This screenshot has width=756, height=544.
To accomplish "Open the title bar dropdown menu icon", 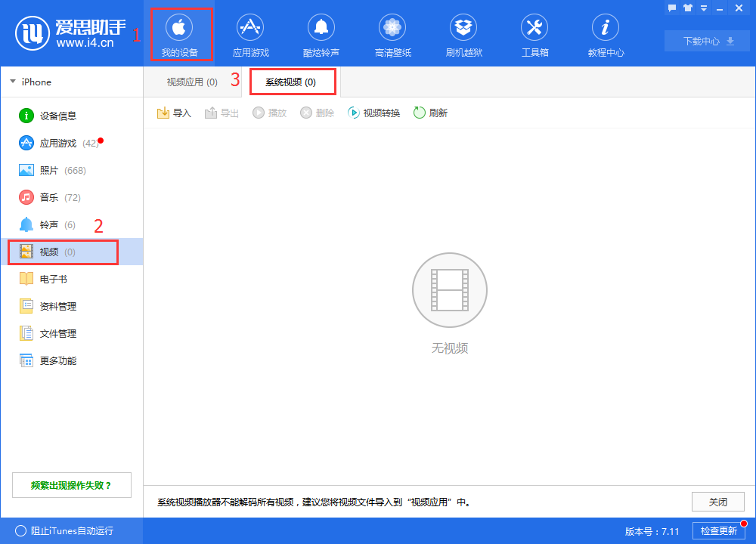I will pyautogui.click(x=704, y=8).
